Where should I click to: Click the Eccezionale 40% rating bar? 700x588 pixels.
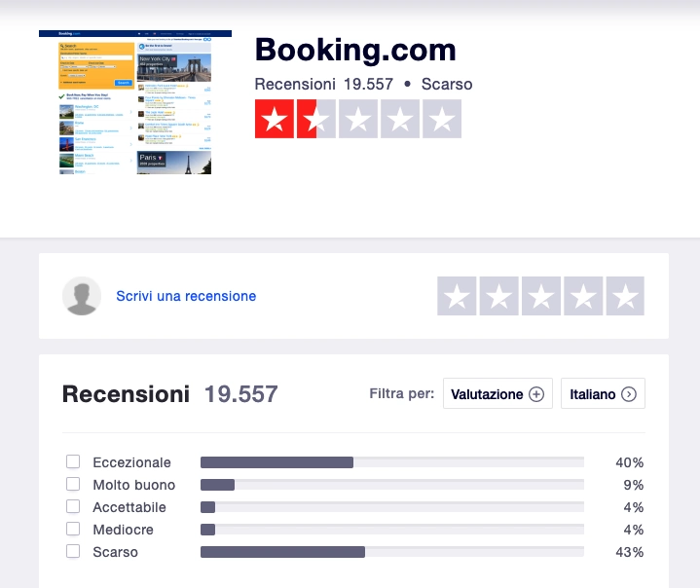(392, 462)
